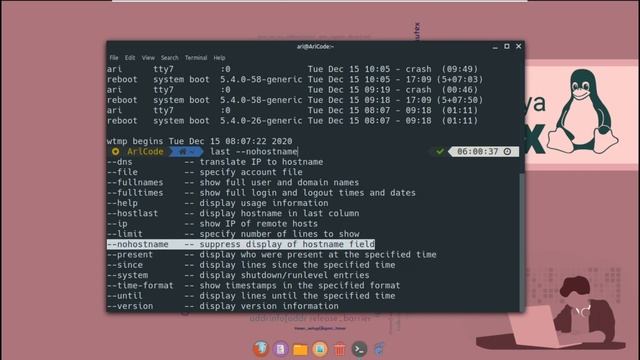Click the clock icon next to 06:08:37
Screen dimensions: 640x360
coord(507,152)
